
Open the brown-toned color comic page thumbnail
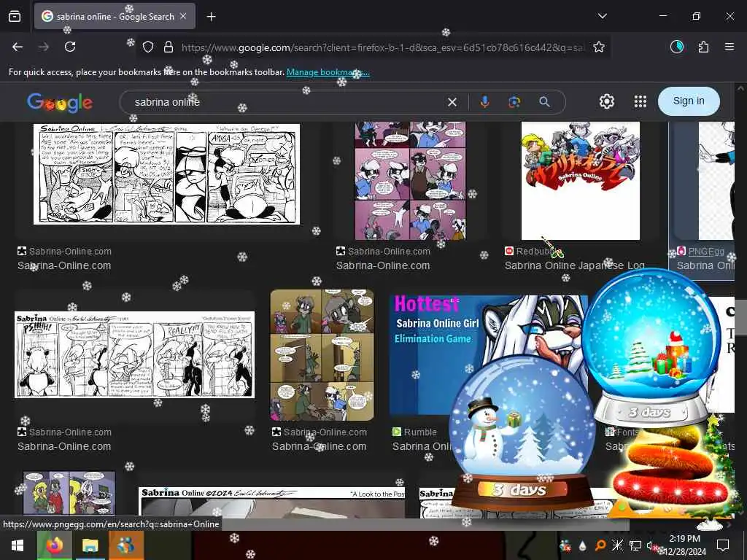point(322,355)
